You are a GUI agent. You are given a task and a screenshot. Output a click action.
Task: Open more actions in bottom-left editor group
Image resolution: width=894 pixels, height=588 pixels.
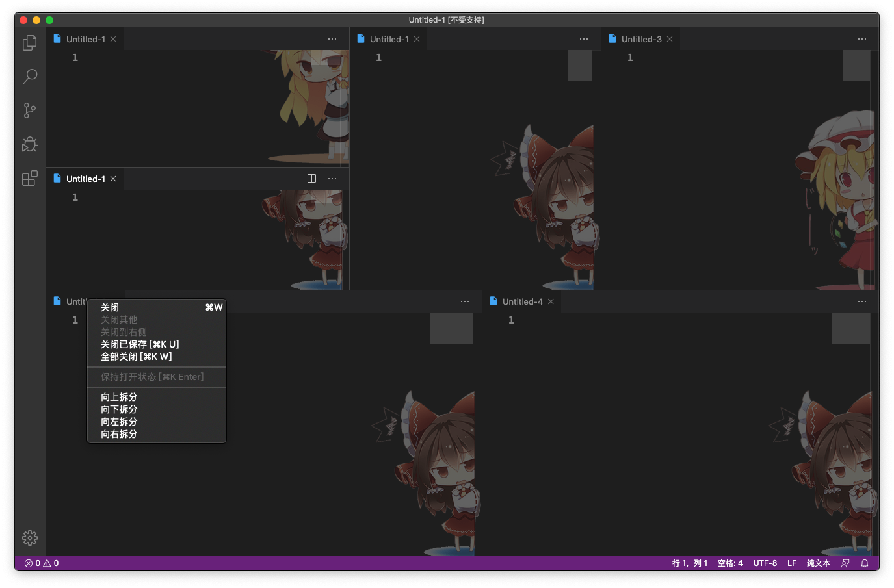pyautogui.click(x=465, y=301)
